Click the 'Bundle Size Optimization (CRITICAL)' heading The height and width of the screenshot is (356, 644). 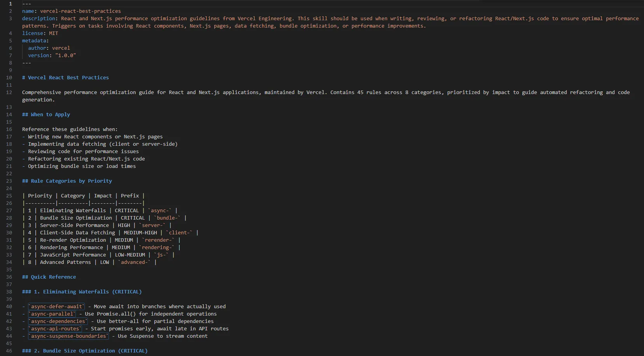91,351
